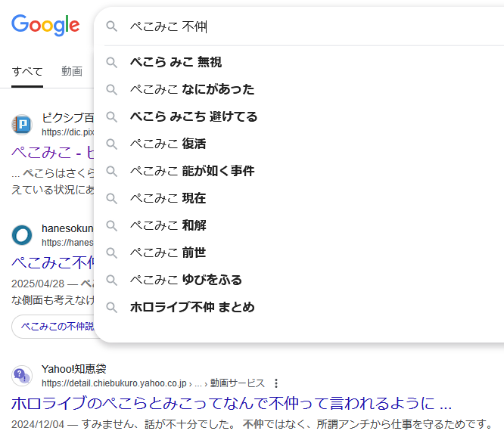
Task: Click the search magnifier icon in search box
Action: click(112, 26)
